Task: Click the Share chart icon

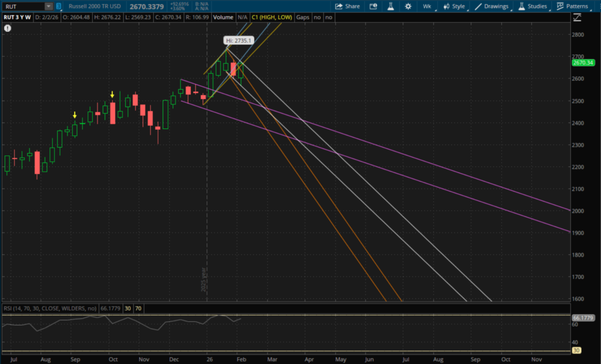Action: point(347,6)
